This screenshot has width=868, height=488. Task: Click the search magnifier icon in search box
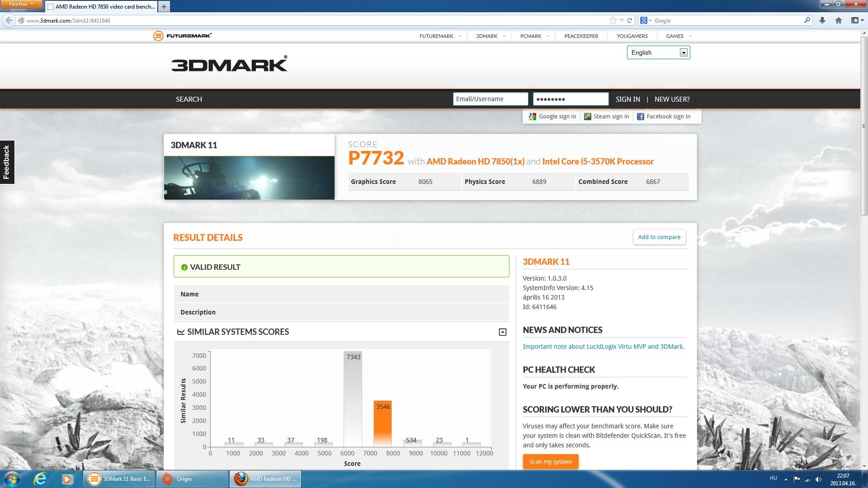pos(807,20)
